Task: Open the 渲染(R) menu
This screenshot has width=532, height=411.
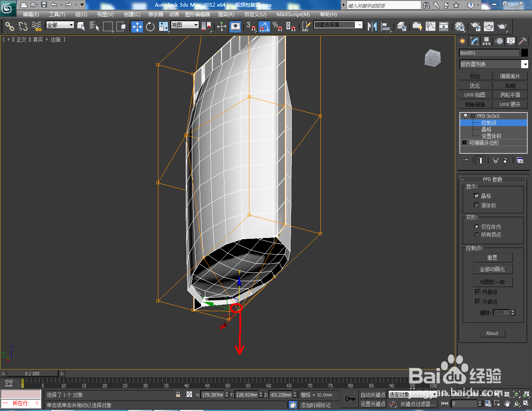Action: (x=226, y=15)
